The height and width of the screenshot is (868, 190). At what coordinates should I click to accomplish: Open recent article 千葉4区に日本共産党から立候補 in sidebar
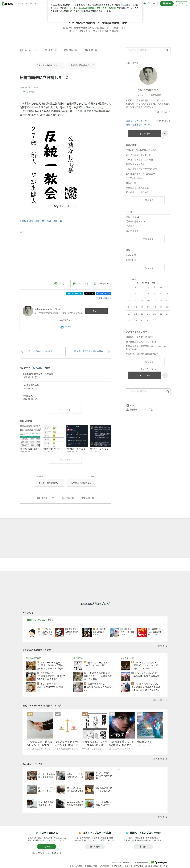(141, 150)
